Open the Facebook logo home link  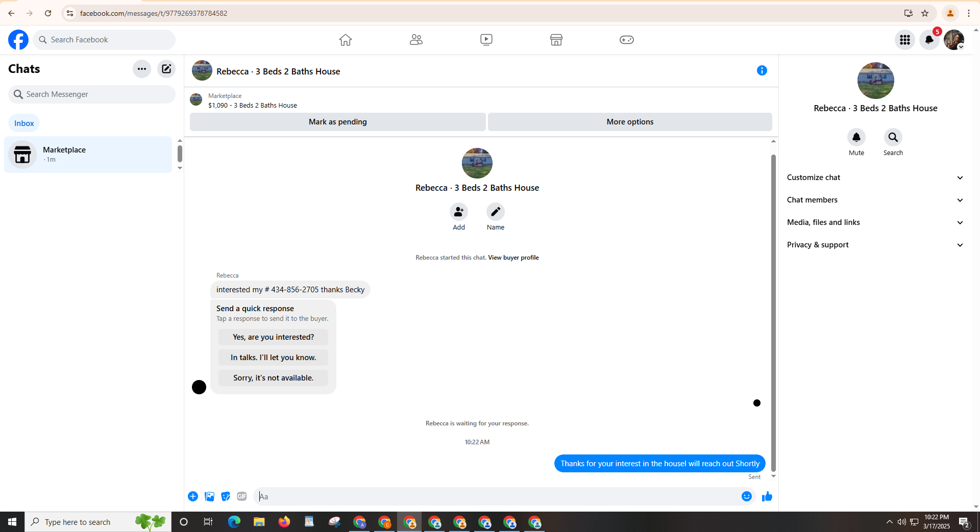(x=18, y=40)
